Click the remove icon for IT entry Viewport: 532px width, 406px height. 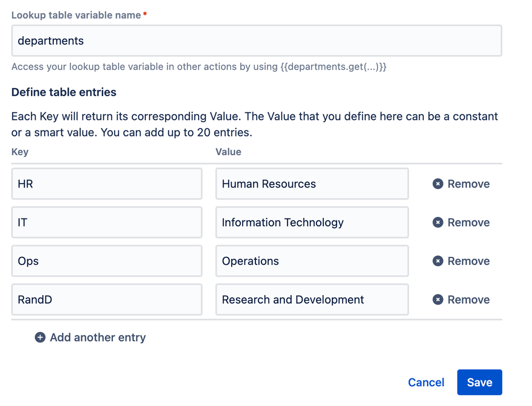pos(438,222)
